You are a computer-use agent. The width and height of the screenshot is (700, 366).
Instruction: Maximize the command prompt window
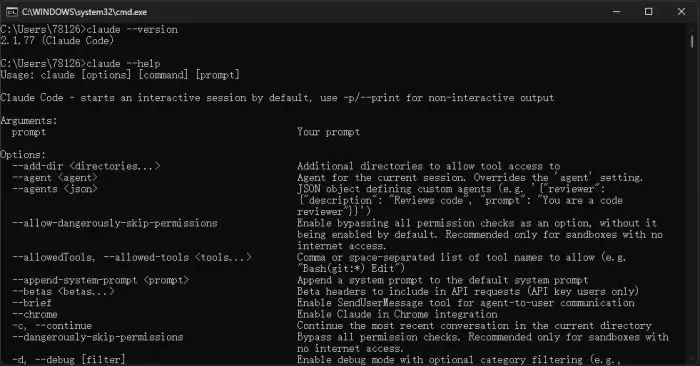click(x=649, y=12)
